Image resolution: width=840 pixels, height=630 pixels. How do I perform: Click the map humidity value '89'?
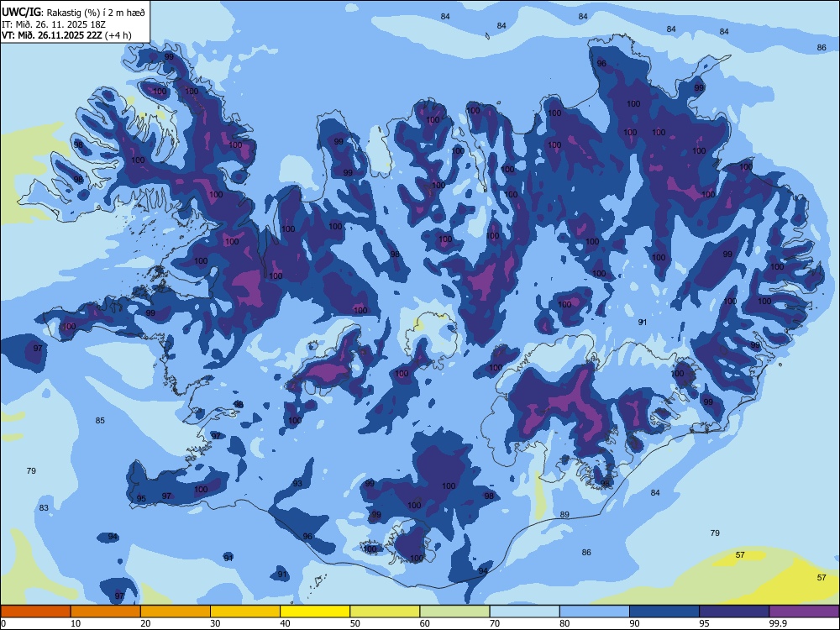coord(564,515)
